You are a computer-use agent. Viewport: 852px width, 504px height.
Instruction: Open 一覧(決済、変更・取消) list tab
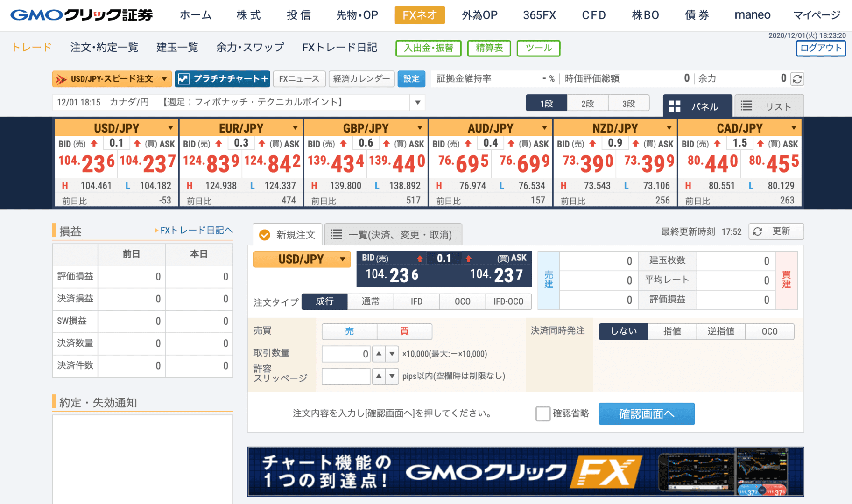393,234
